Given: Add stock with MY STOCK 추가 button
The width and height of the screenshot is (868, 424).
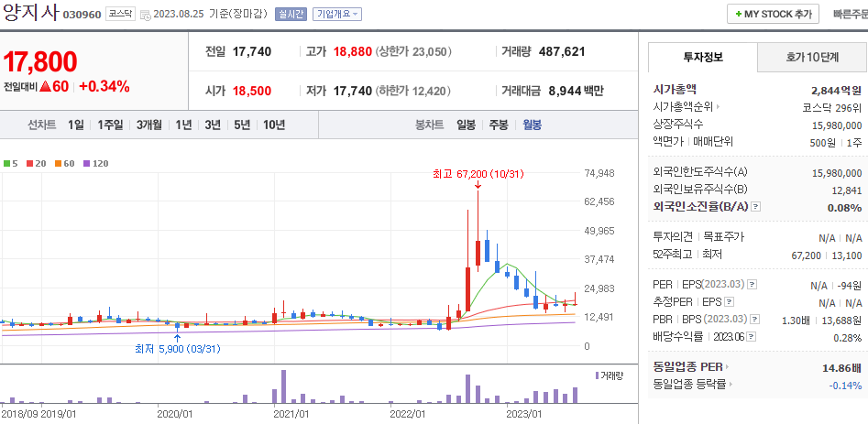Looking at the screenshot, I should (773, 15).
